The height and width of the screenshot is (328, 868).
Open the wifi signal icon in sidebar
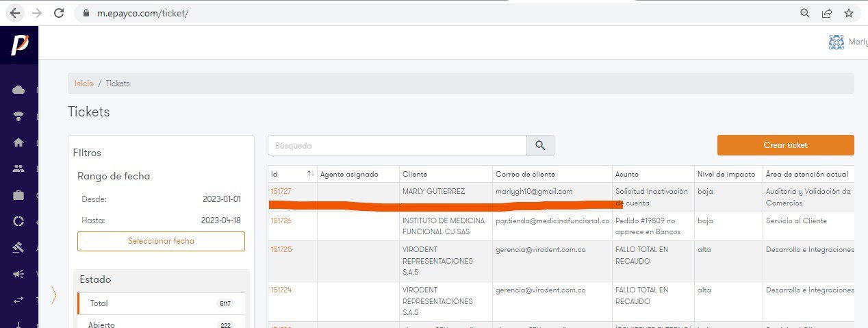(x=18, y=116)
